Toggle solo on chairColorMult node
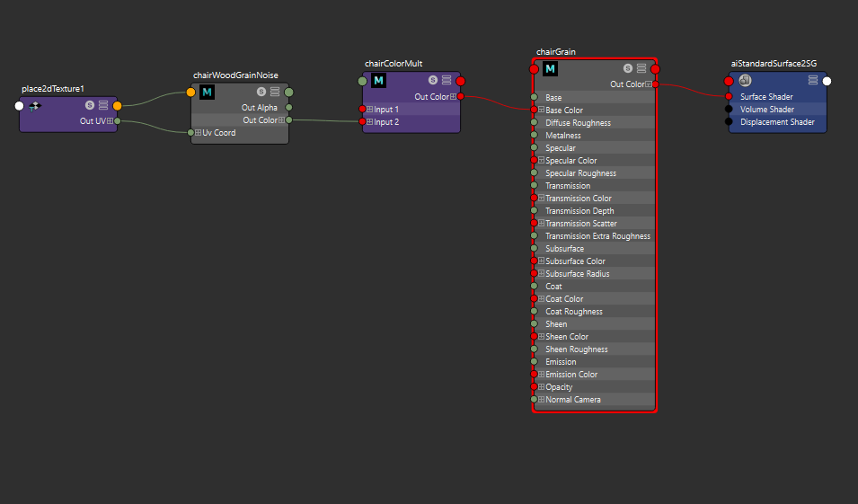The width and height of the screenshot is (858, 504). pos(433,81)
